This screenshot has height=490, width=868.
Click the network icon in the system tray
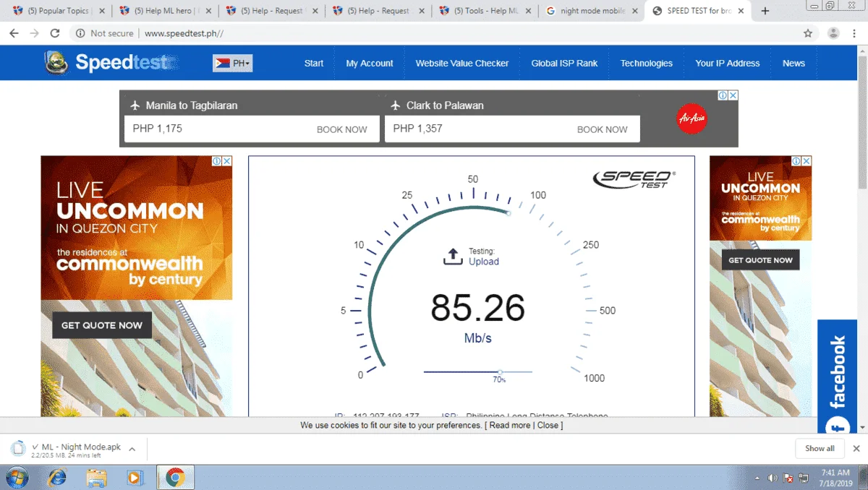[803, 478]
